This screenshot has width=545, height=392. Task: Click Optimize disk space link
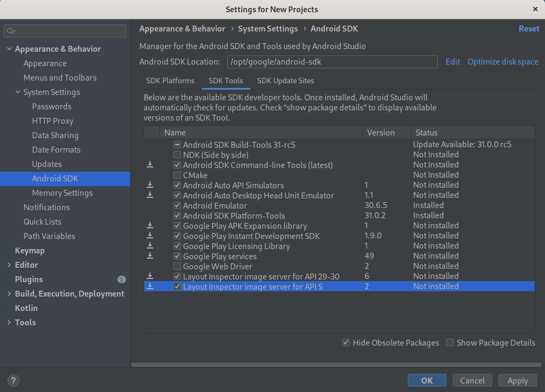pyautogui.click(x=503, y=62)
